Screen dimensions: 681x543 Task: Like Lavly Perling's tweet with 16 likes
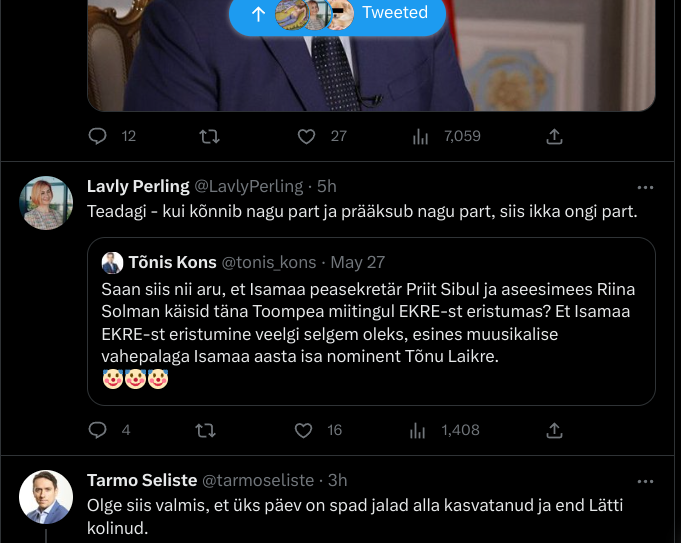[x=305, y=430]
